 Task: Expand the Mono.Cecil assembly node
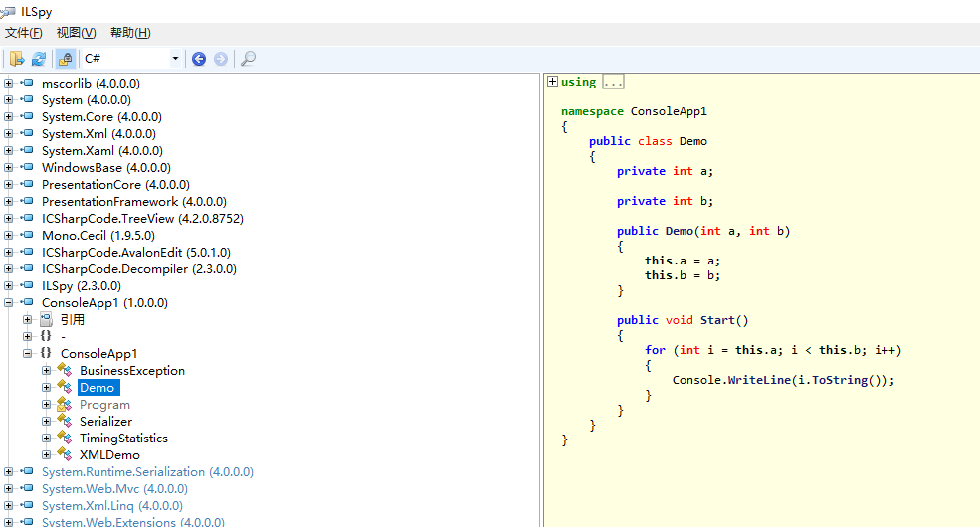click(x=8, y=235)
